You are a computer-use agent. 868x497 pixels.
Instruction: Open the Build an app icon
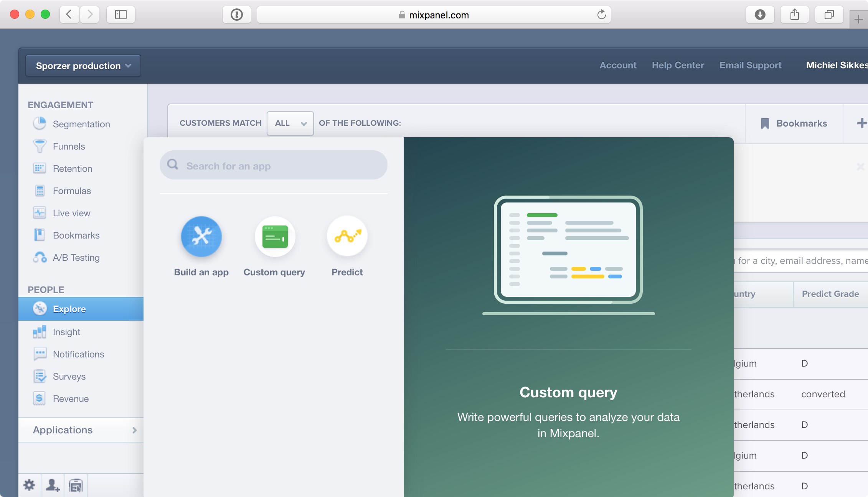[201, 237]
